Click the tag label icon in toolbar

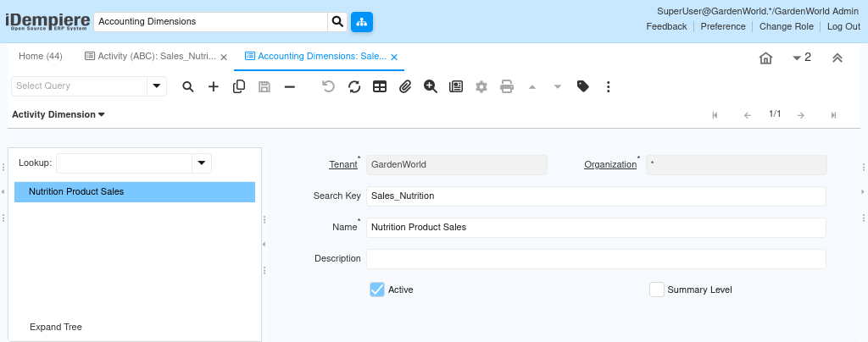tap(583, 86)
